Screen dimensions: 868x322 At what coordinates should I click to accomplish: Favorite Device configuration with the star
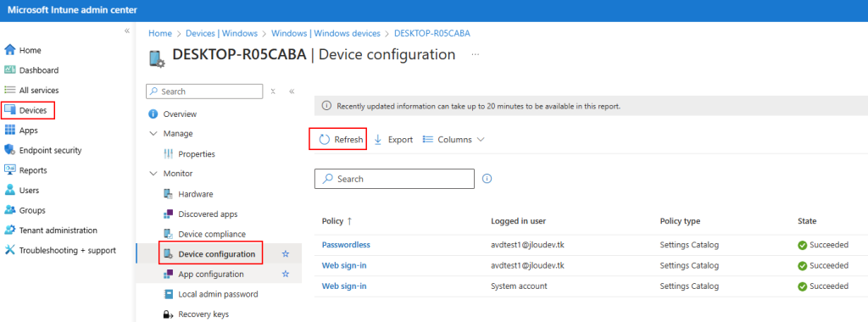(286, 254)
